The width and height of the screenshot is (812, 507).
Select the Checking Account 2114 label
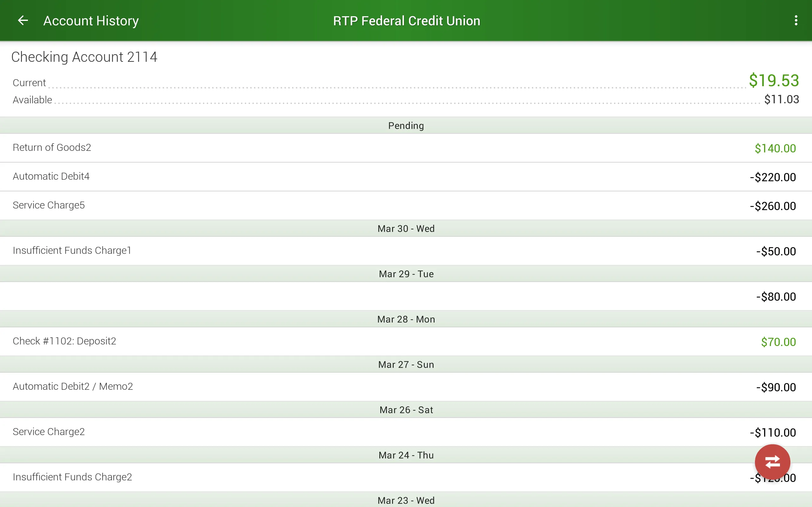tap(84, 57)
